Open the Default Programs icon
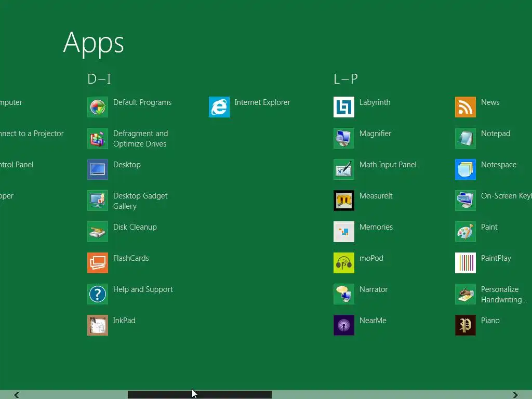 (x=98, y=107)
